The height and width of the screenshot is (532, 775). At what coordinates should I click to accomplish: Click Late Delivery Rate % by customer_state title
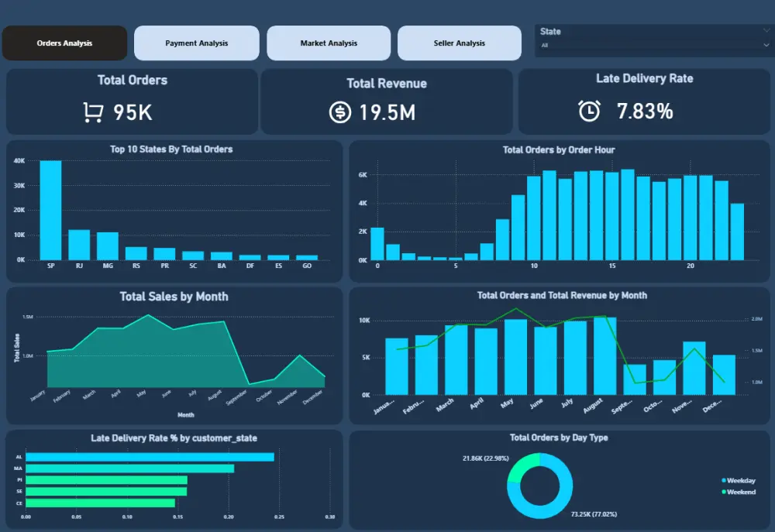[x=174, y=438]
